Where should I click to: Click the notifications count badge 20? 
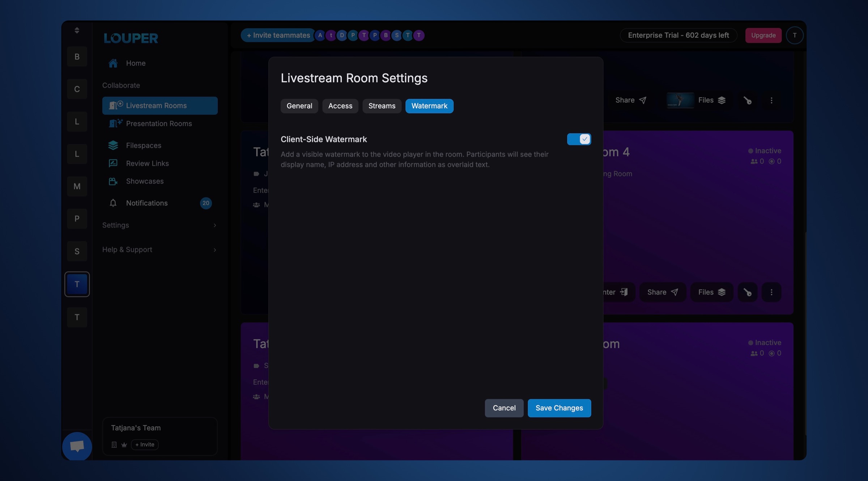pos(205,203)
